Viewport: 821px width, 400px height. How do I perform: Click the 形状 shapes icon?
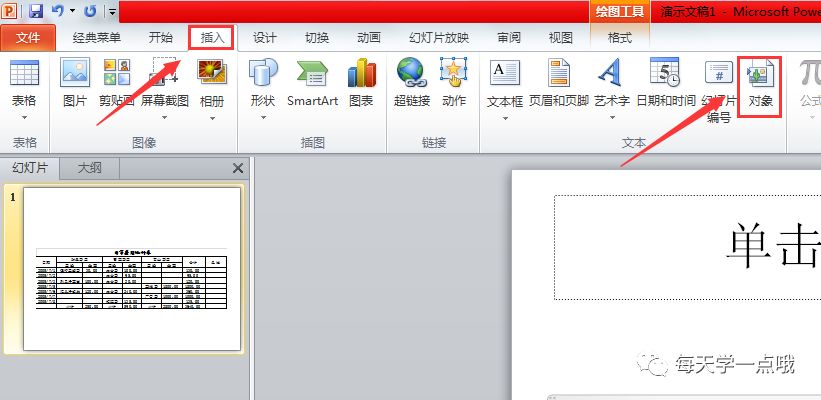click(263, 73)
